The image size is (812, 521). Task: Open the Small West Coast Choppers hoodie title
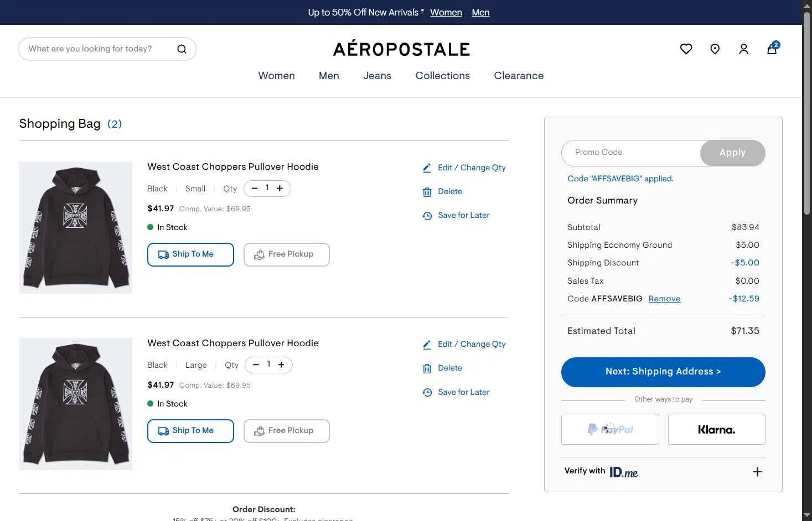point(233,166)
